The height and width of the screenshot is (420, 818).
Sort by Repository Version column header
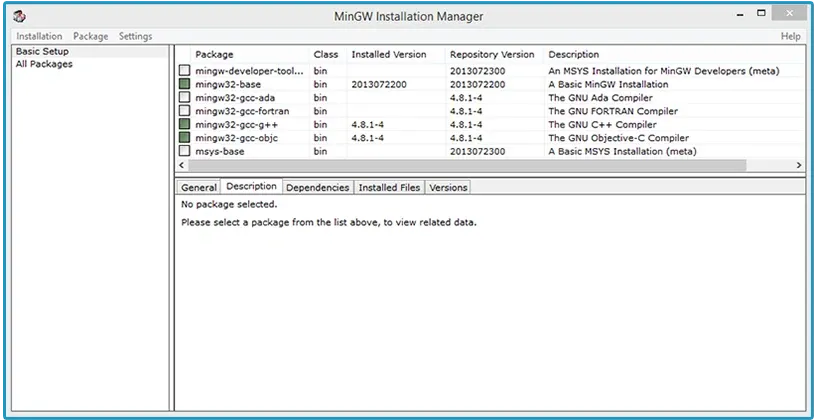492,54
